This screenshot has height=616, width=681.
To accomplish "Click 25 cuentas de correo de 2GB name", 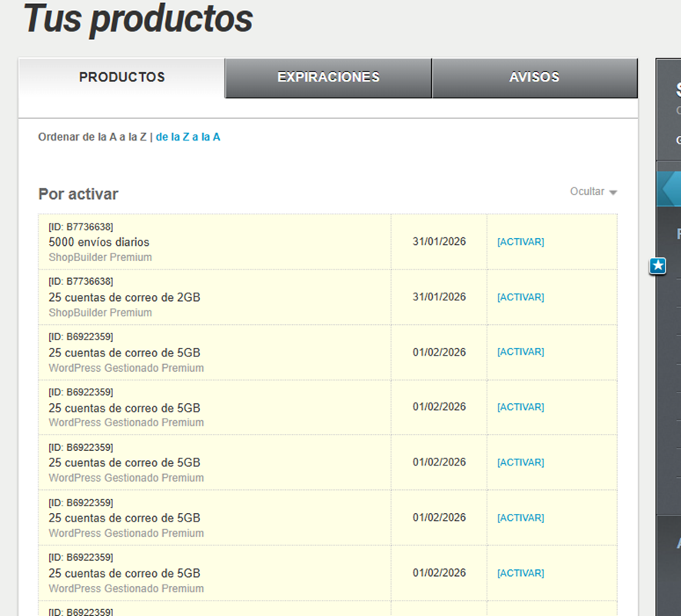I will pyautogui.click(x=125, y=297).
